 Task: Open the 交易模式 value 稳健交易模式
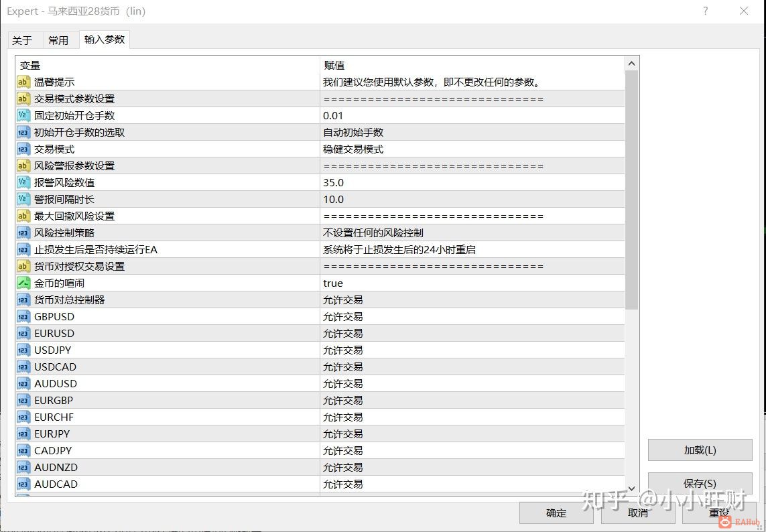353,149
